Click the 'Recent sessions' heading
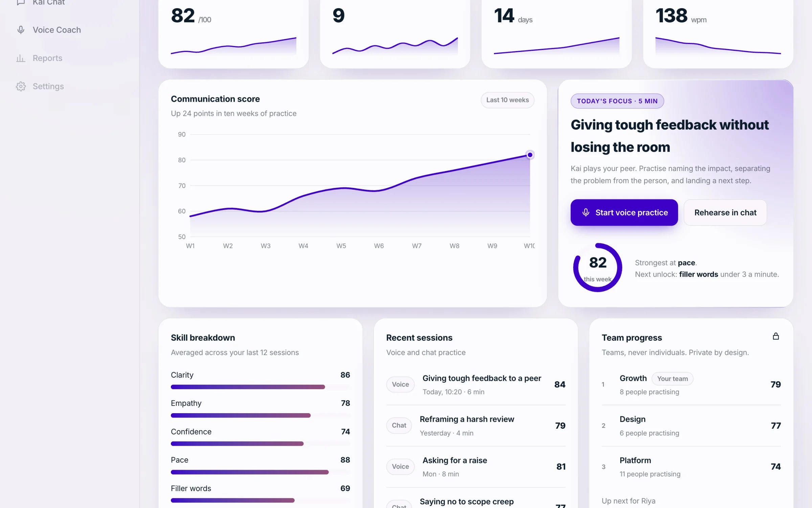This screenshot has height=508, width=812. [419, 338]
